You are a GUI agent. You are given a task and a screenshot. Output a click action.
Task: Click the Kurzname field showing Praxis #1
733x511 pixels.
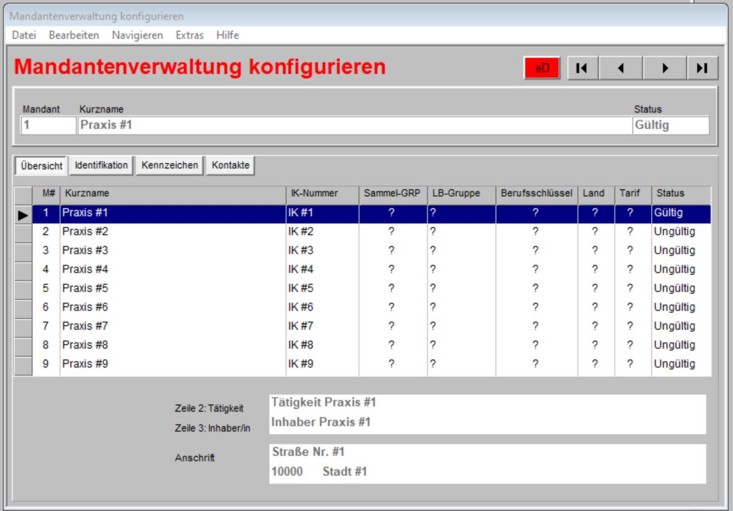(353, 126)
